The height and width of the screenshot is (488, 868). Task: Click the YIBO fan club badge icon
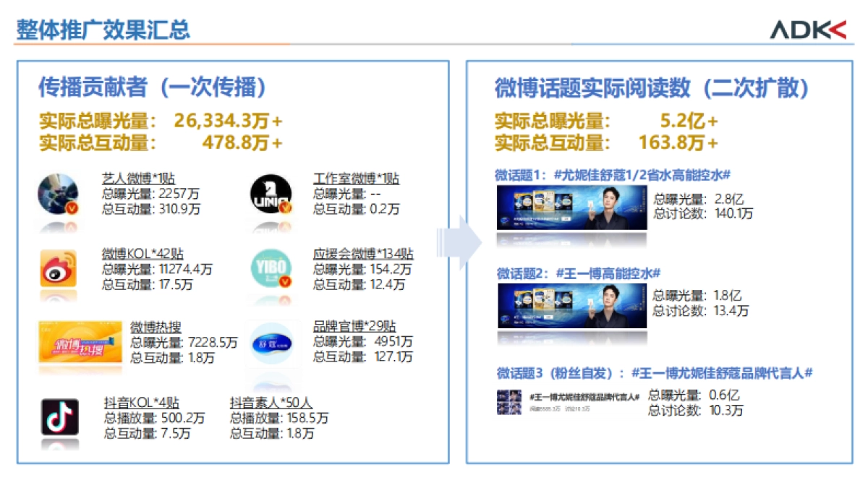273,269
